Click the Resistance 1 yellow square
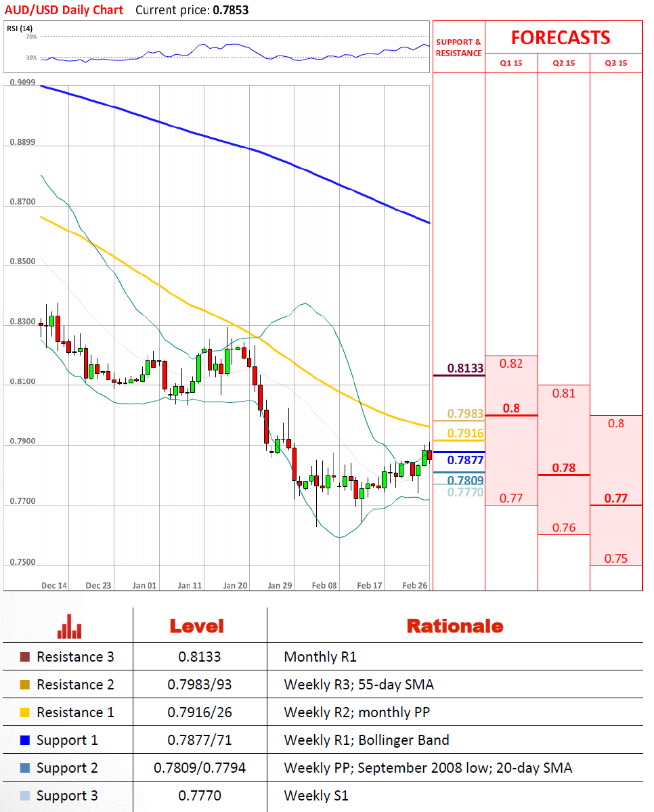The height and width of the screenshot is (812, 654). point(25,712)
